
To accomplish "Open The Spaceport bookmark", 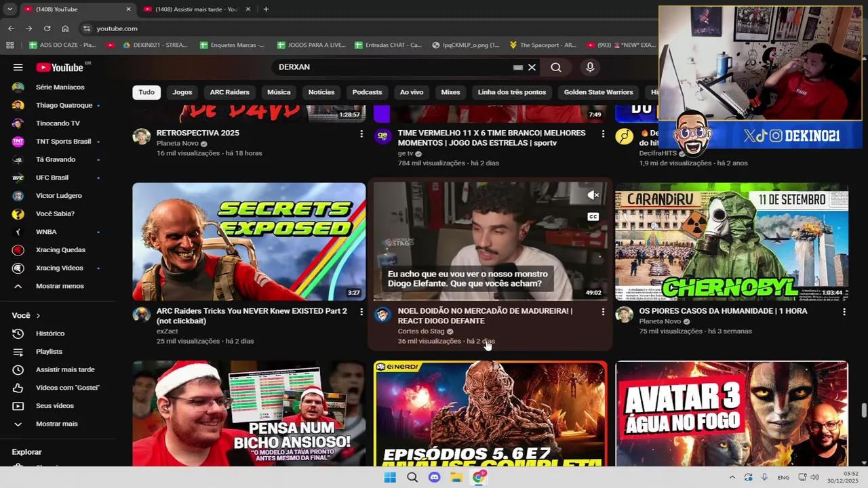I will coord(542,45).
